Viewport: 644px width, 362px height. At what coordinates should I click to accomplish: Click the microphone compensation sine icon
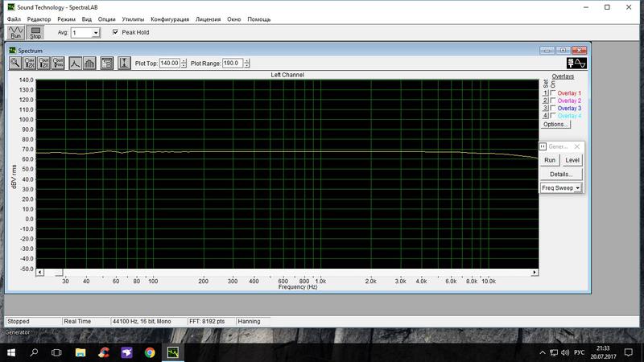click(576, 64)
